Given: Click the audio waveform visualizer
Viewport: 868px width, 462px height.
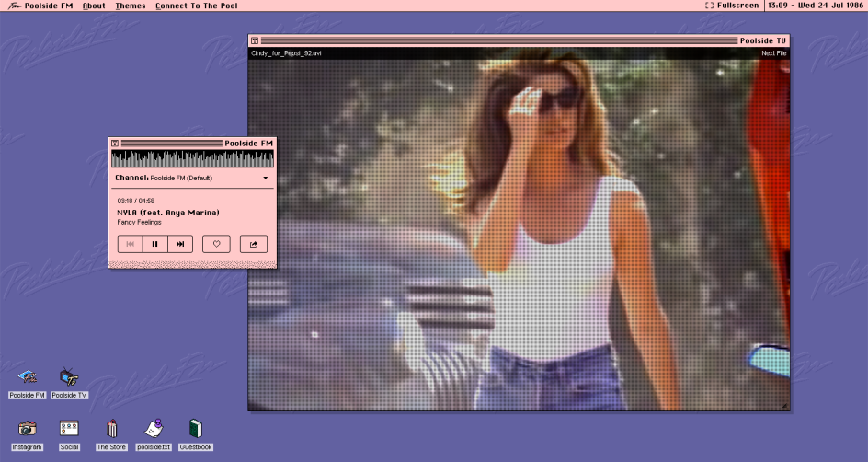Looking at the screenshot, I should pyautogui.click(x=192, y=159).
